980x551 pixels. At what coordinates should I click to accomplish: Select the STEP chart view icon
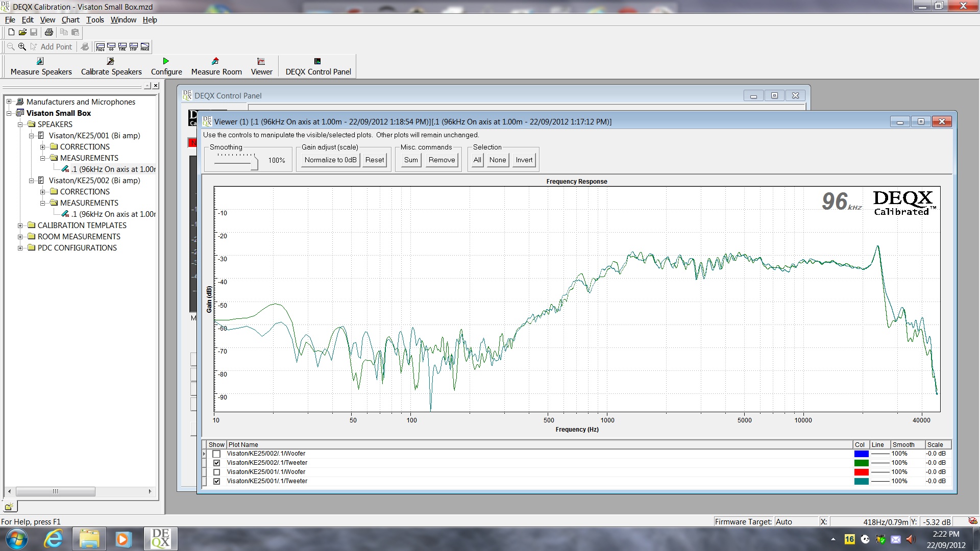pos(134,46)
